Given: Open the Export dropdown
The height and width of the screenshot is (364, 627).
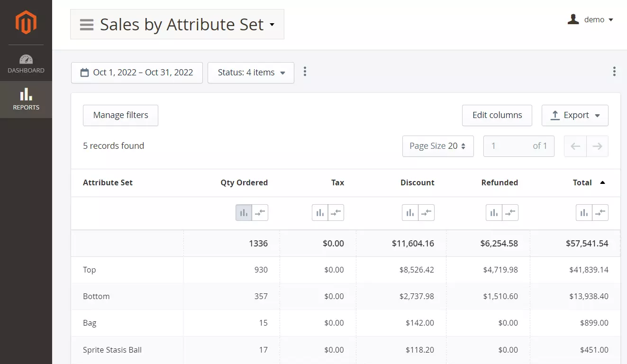Looking at the screenshot, I should point(575,115).
